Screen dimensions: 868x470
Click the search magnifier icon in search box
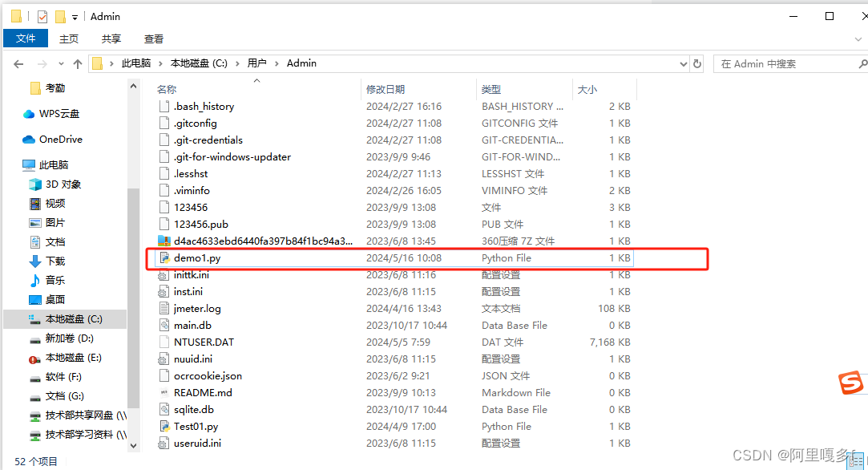click(x=862, y=63)
